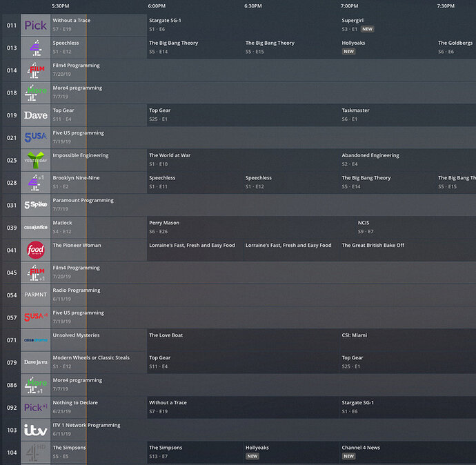Open the More4 logo on channel 018
Image resolution: width=476 pixels, height=465 pixels.
[x=35, y=92]
